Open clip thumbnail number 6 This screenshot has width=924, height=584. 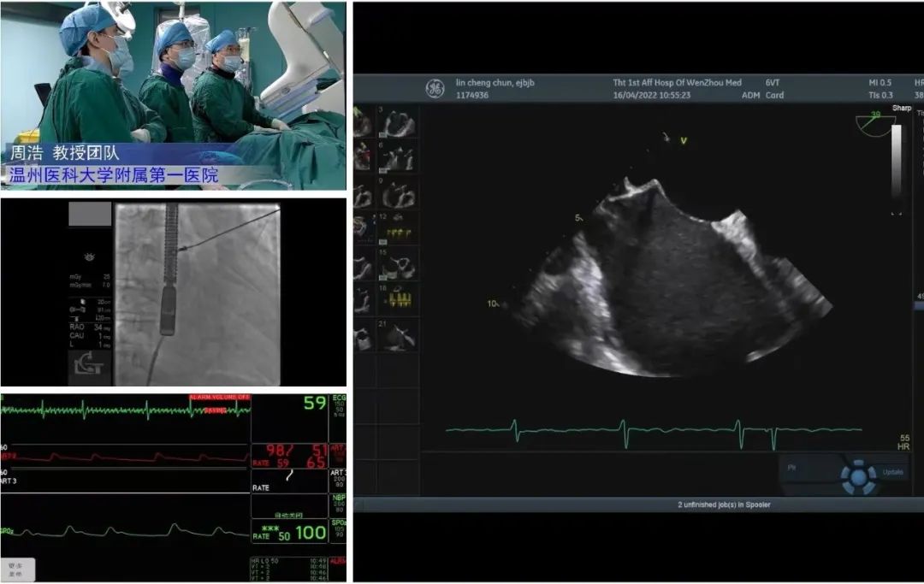[x=399, y=159]
